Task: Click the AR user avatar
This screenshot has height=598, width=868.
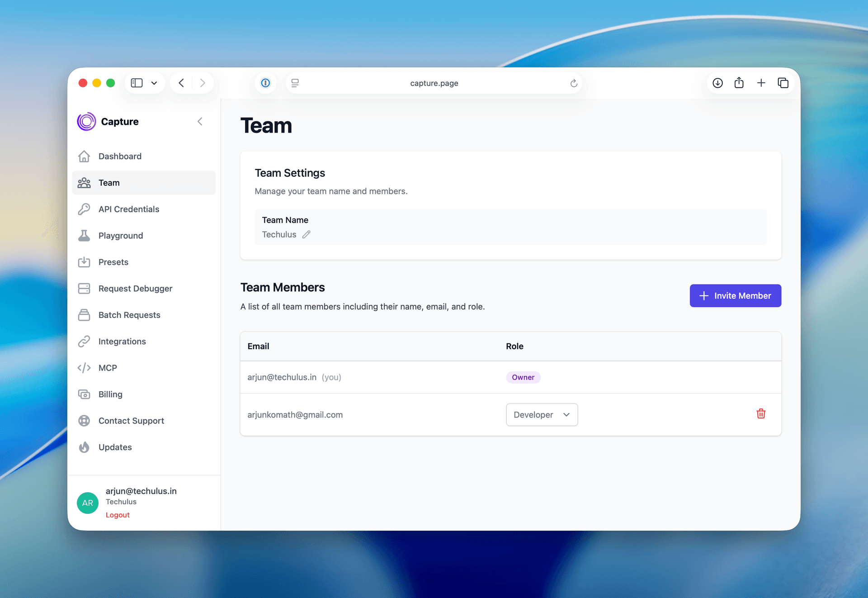Action: pos(88,503)
